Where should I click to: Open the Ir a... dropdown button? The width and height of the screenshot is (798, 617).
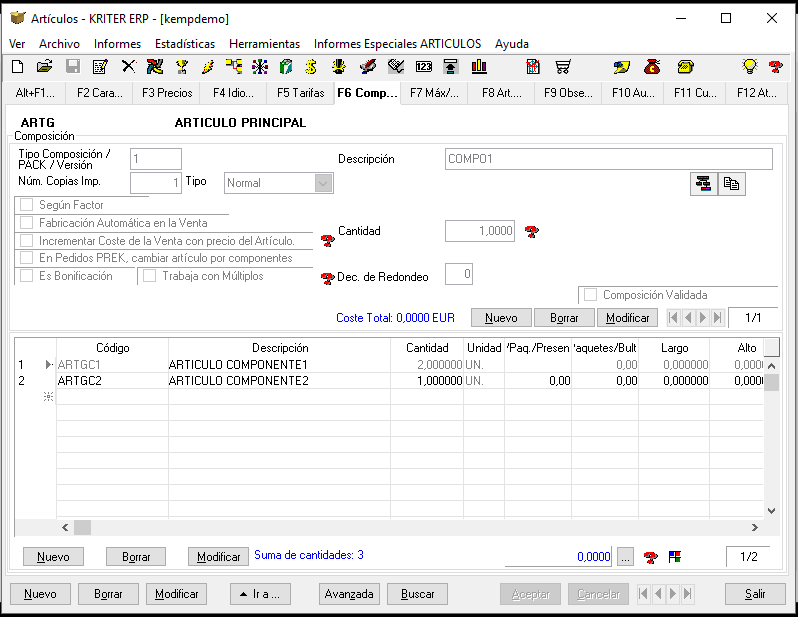tap(260, 594)
